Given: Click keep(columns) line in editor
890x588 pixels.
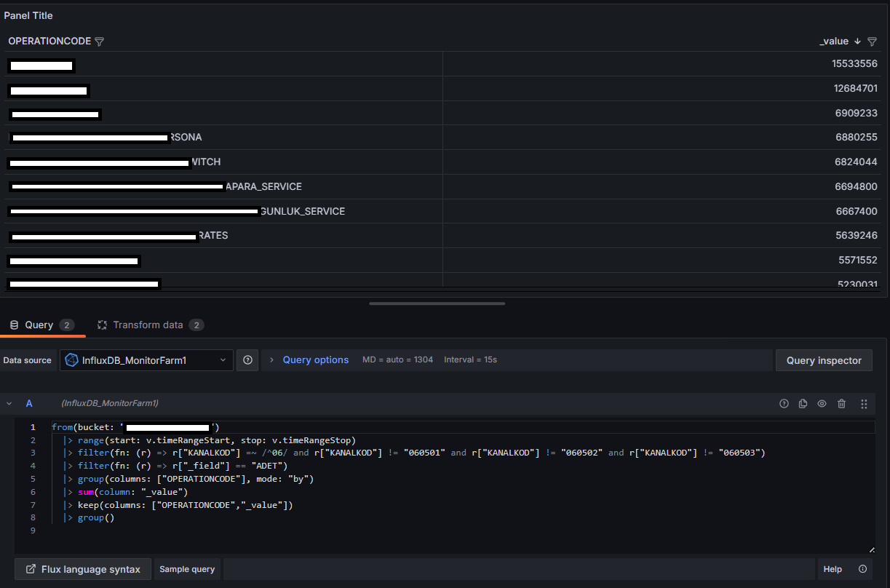Looking at the screenshot, I should click(178, 505).
